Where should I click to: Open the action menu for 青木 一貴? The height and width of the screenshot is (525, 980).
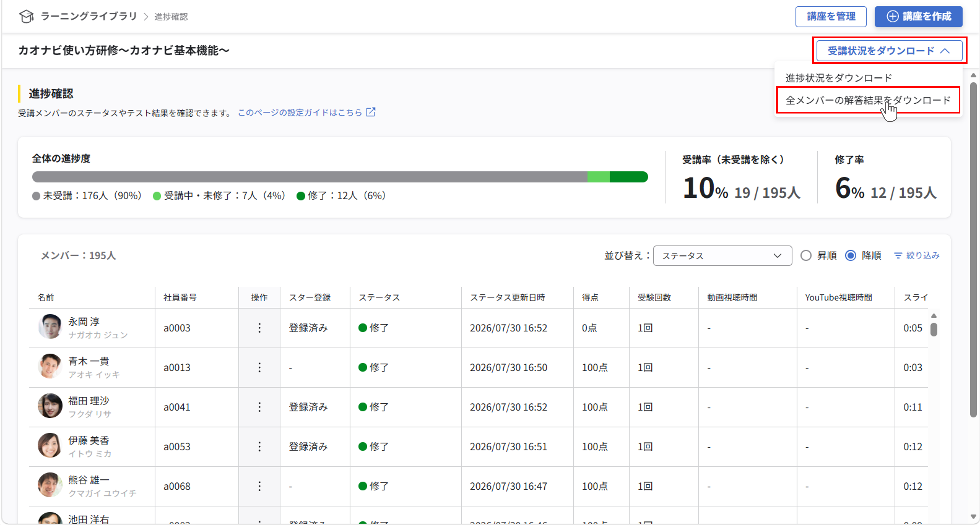259,367
